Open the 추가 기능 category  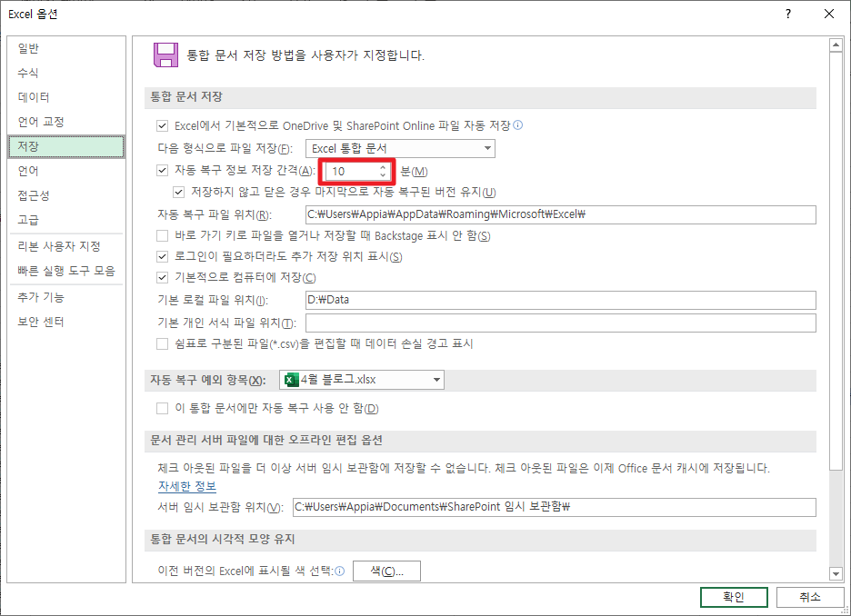(x=66, y=297)
